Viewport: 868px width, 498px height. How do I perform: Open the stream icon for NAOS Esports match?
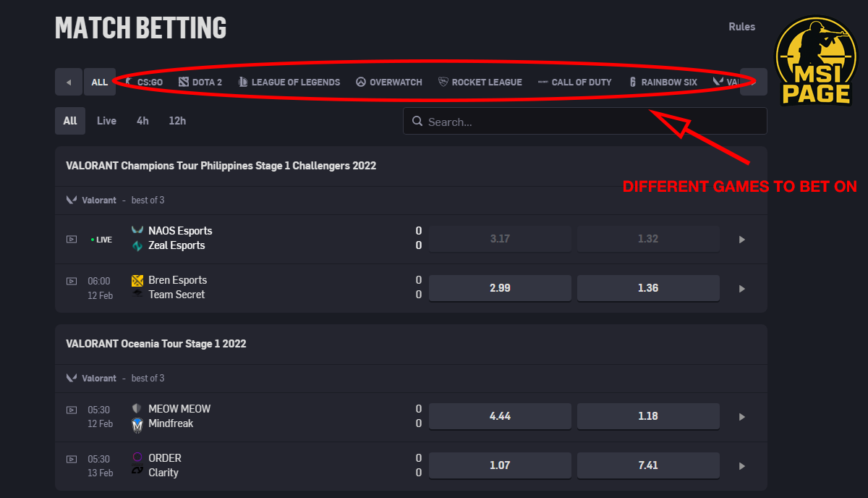72,239
